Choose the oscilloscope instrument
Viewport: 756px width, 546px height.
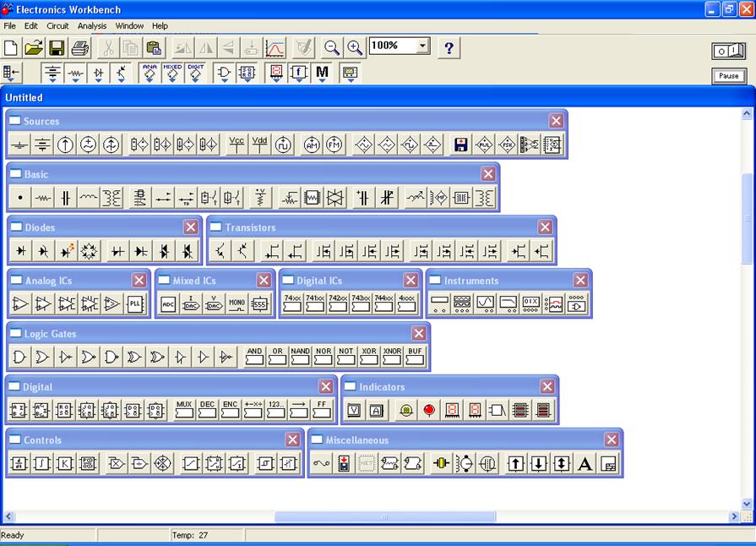click(485, 304)
